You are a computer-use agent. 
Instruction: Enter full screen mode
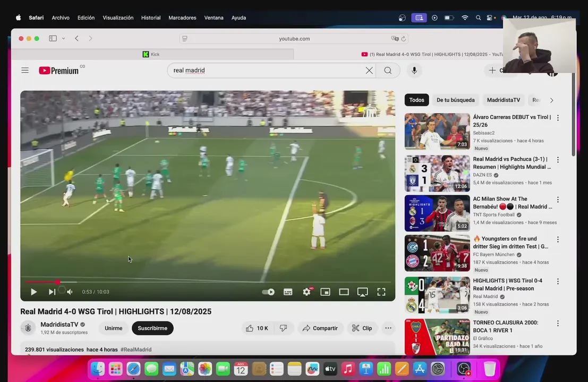381,292
